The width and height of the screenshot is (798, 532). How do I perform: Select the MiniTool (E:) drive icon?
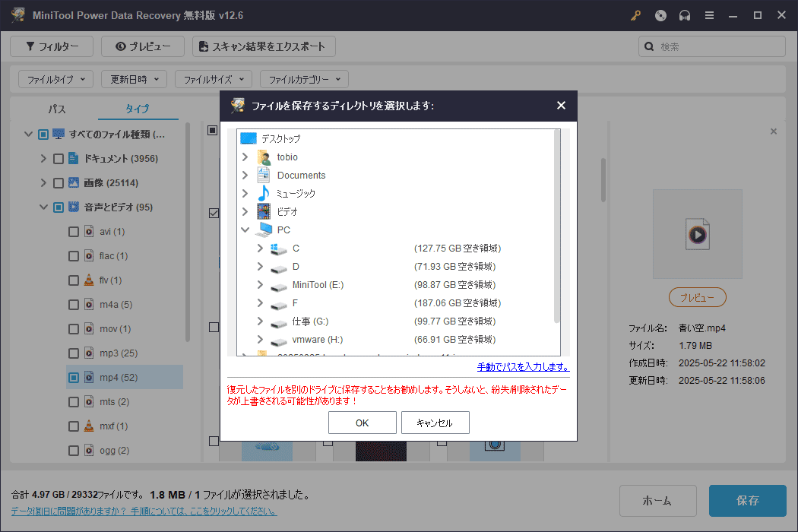coord(278,286)
